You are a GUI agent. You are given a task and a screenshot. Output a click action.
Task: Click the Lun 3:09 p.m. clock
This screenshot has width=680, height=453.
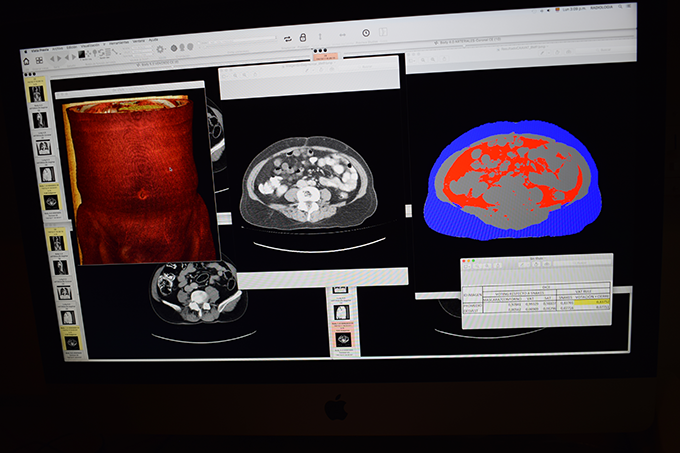coord(574,9)
